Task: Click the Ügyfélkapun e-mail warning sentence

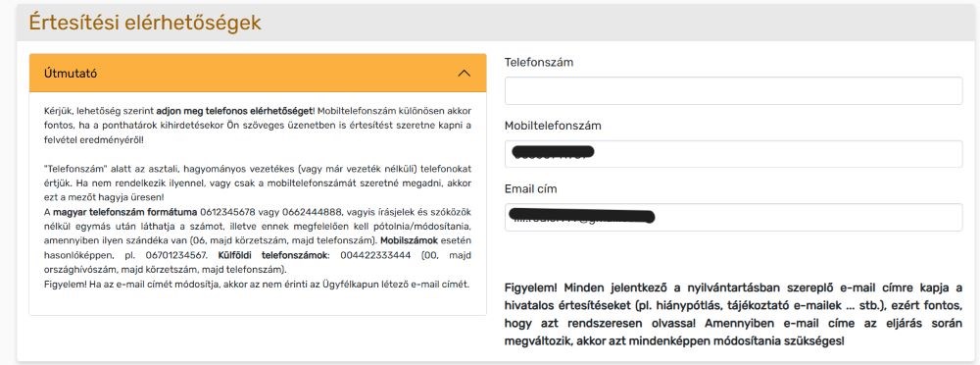Action: (x=256, y=285)
